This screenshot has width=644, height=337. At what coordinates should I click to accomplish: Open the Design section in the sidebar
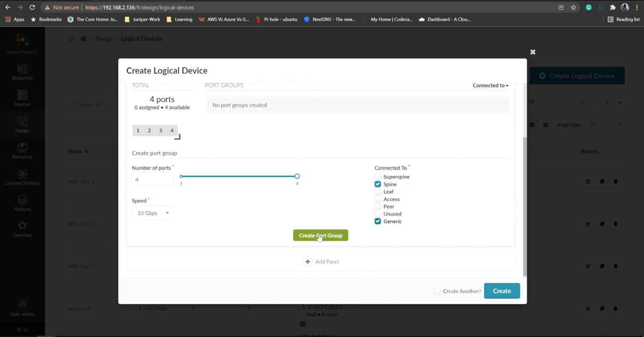pos(22,125)
